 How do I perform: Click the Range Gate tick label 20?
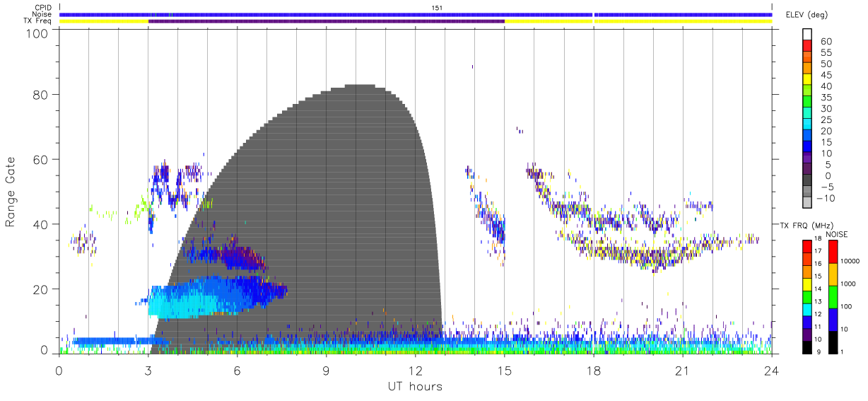(42, 289)
